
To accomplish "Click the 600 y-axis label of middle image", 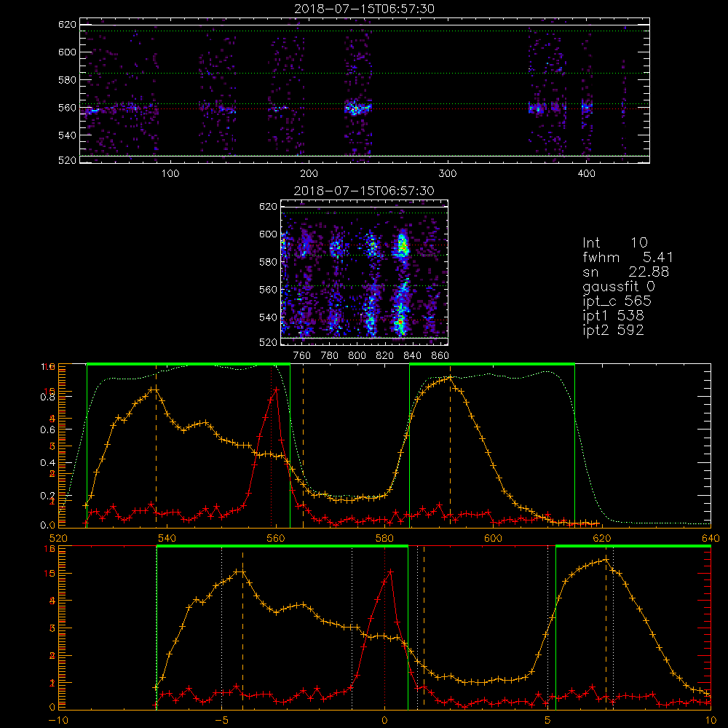I will [x=269, y=234].
